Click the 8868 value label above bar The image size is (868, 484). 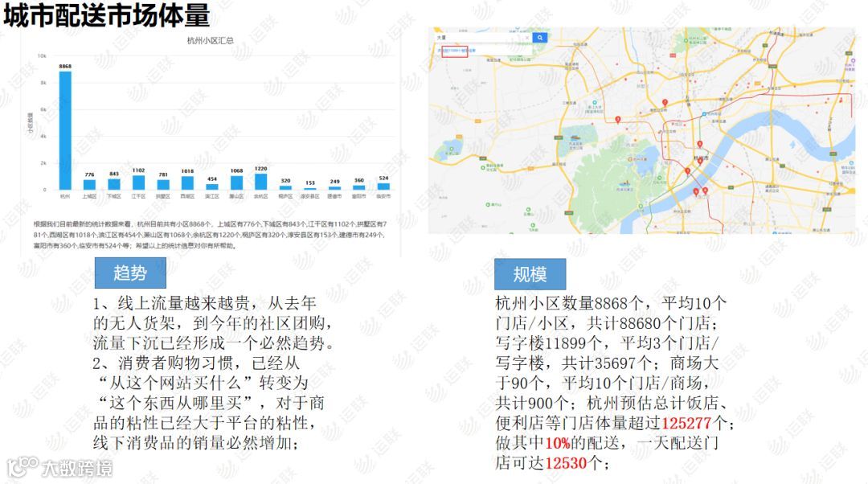(65, 67)
